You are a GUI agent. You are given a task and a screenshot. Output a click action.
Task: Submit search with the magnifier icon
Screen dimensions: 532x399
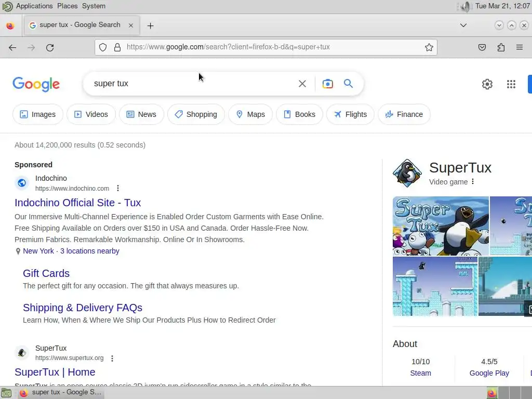coord(348,84)
